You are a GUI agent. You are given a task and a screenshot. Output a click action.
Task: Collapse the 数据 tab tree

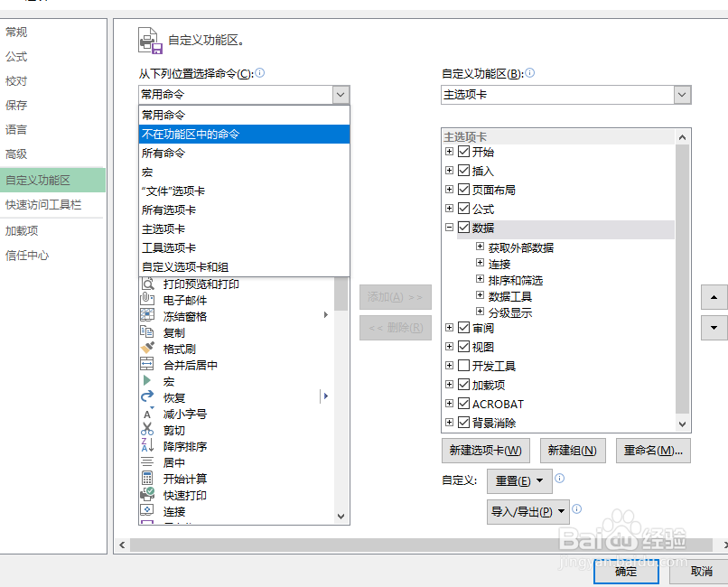(x=449, y=228)
